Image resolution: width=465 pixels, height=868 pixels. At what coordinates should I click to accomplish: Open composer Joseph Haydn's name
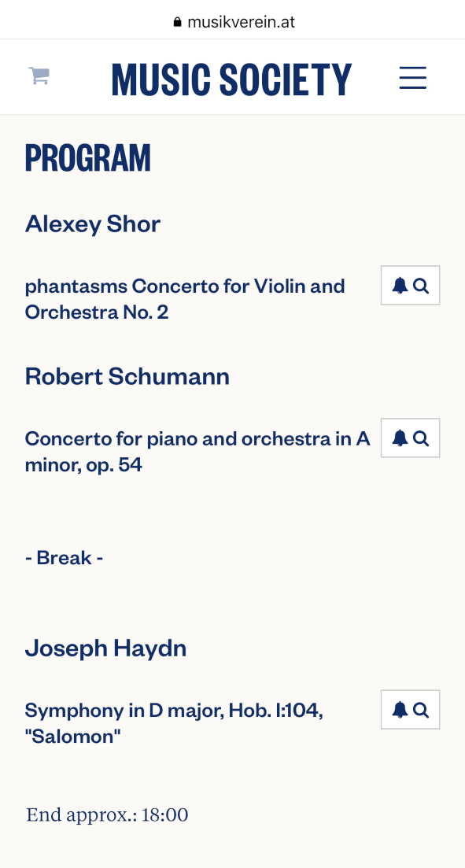105,648
